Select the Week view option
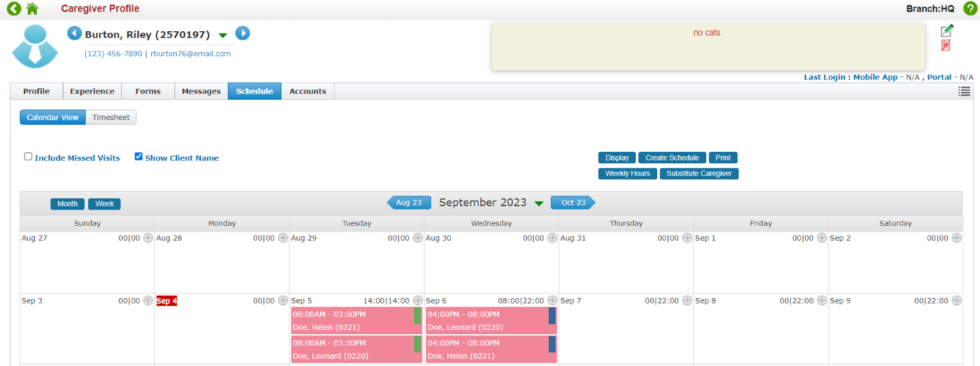 coord(104,204)
